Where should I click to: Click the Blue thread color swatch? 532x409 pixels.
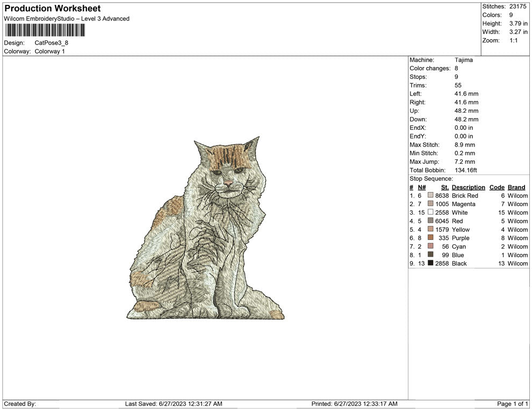430,254
